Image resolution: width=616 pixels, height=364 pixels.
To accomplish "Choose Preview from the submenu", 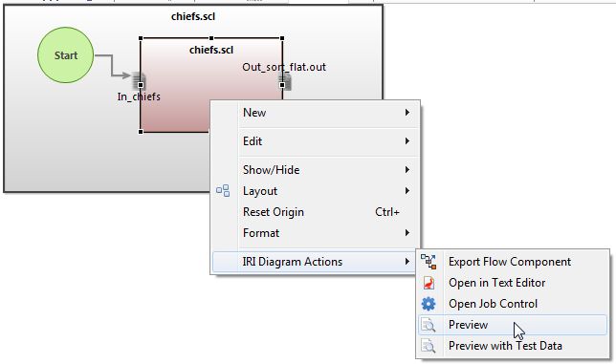I will (x=513, y=325).
